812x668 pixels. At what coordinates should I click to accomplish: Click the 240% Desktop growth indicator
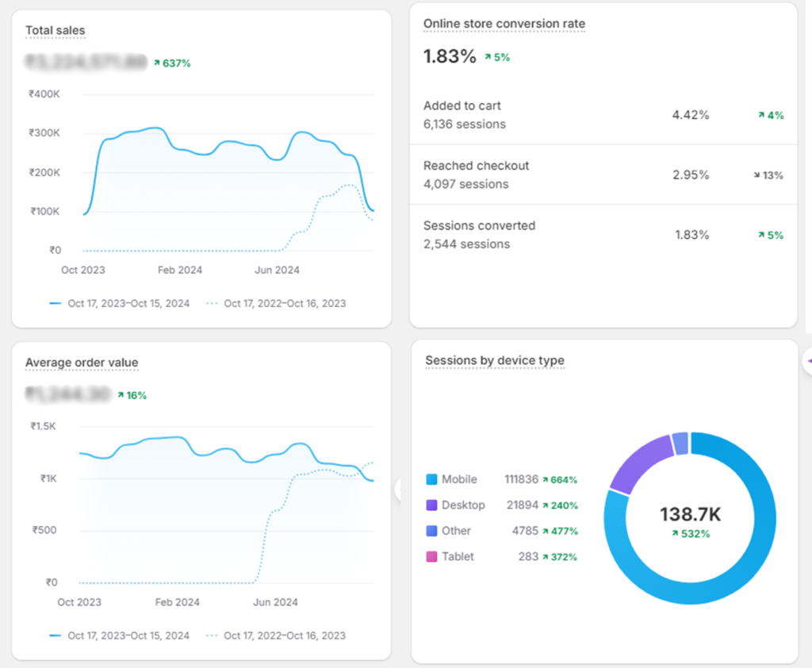coord(547,505)
